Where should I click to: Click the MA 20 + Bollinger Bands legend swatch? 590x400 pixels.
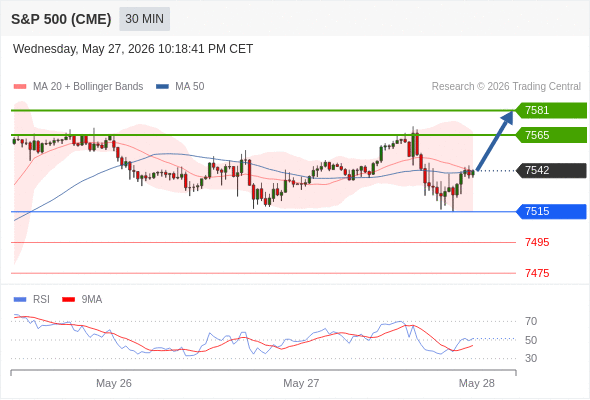coord(20,87)
